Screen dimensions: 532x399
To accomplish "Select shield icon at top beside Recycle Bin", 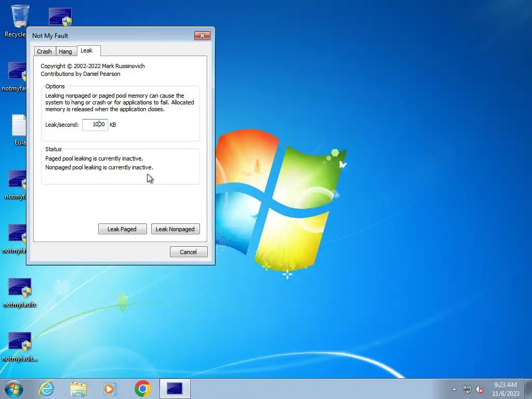I will click(x=60, y=17).
